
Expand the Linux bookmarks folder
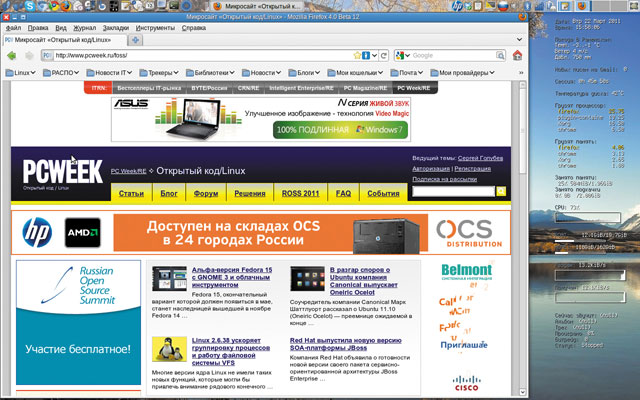pos(20,73)
